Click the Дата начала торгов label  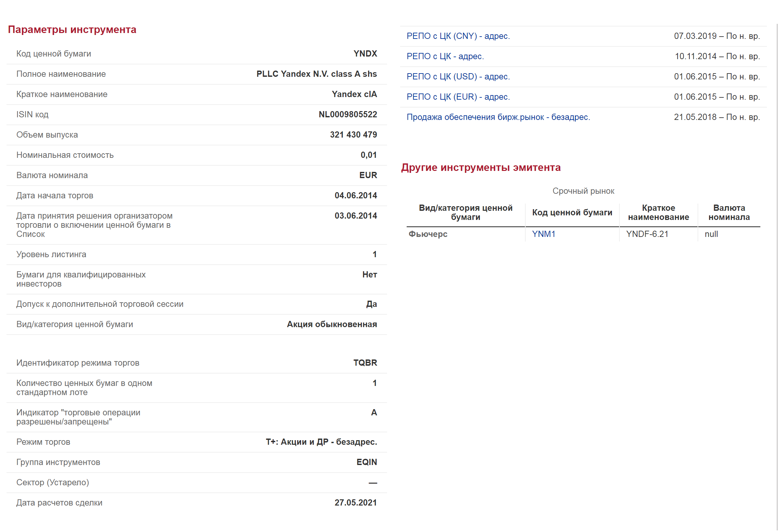coord(55,195)
